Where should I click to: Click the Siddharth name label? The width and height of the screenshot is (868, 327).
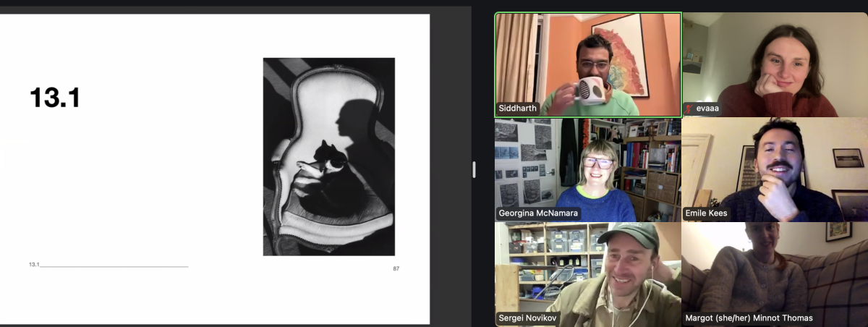[518, 109]
